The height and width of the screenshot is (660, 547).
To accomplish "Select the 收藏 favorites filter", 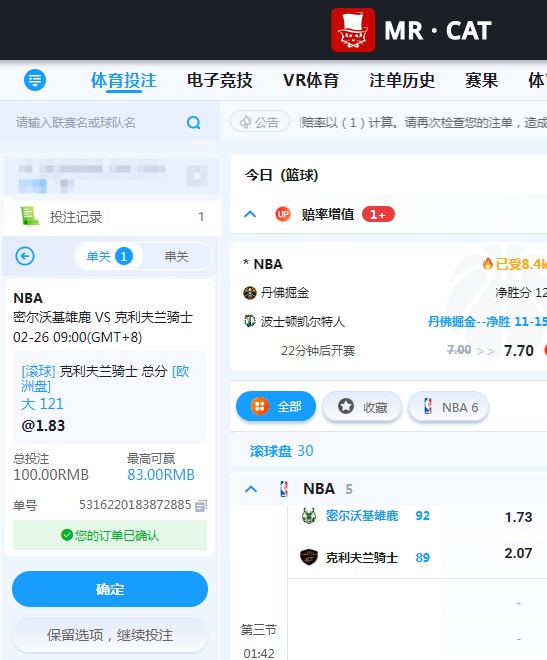I will (x=362, y=407).
